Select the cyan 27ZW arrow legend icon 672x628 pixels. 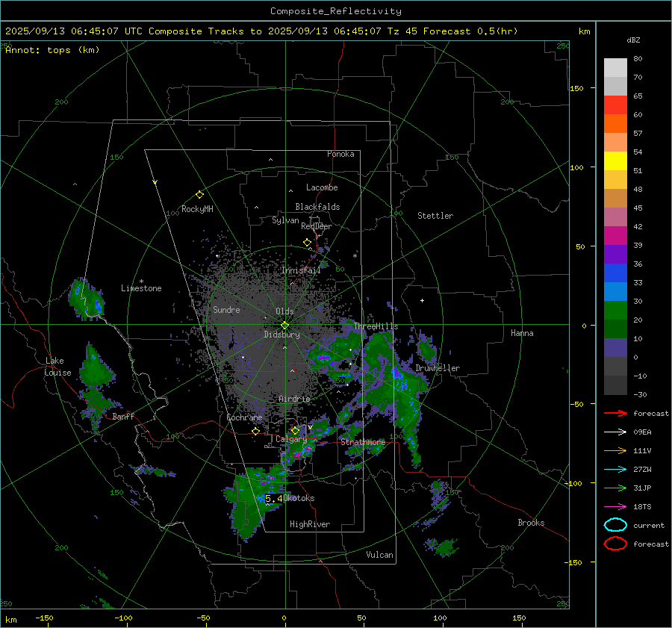615,470
